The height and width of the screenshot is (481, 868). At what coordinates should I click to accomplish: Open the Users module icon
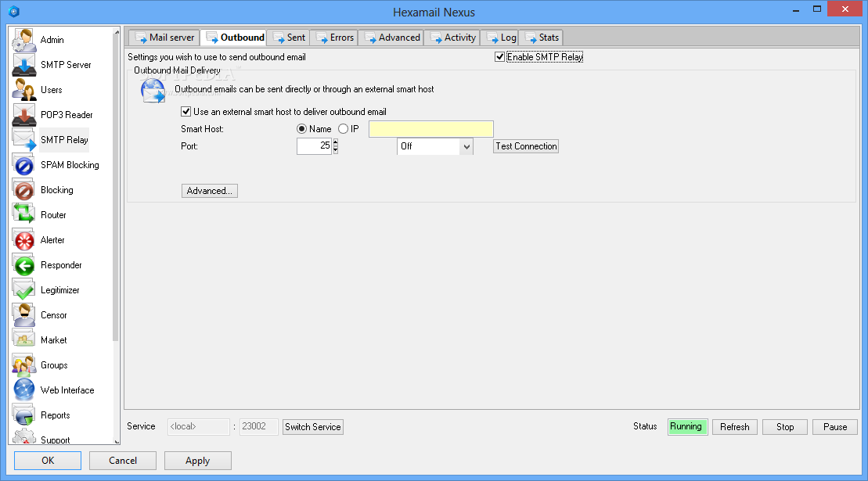tap(23, 90)
